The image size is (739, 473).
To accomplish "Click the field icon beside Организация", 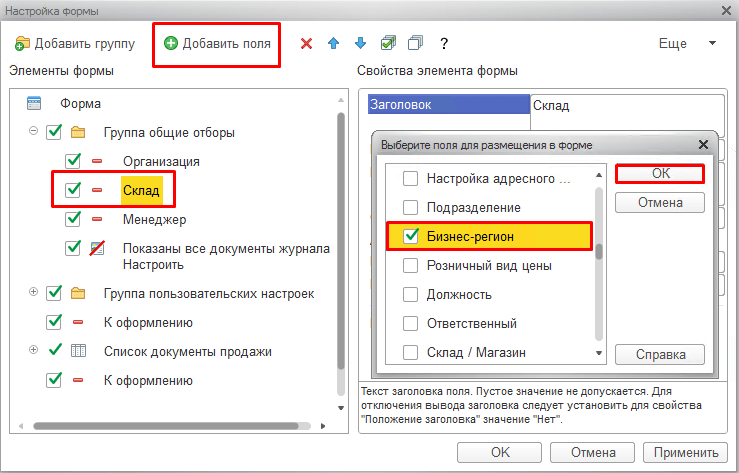I will coord(97,161).
